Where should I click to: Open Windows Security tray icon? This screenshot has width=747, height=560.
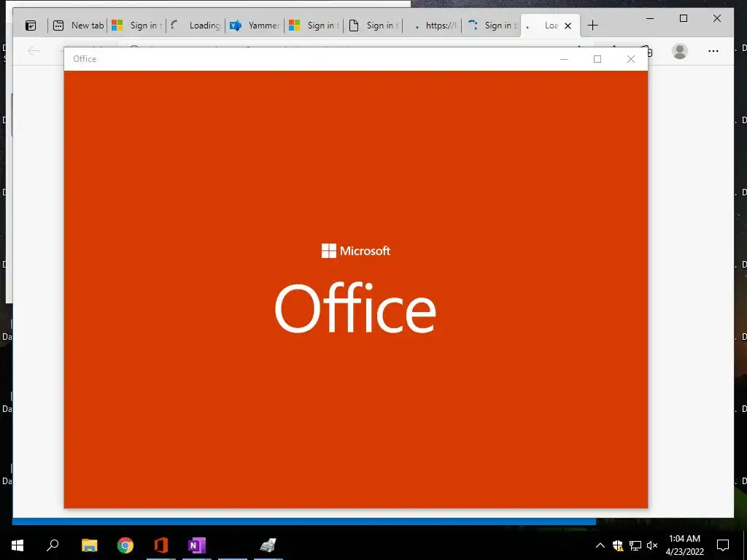pyautogui.click(x=618, y=545)
